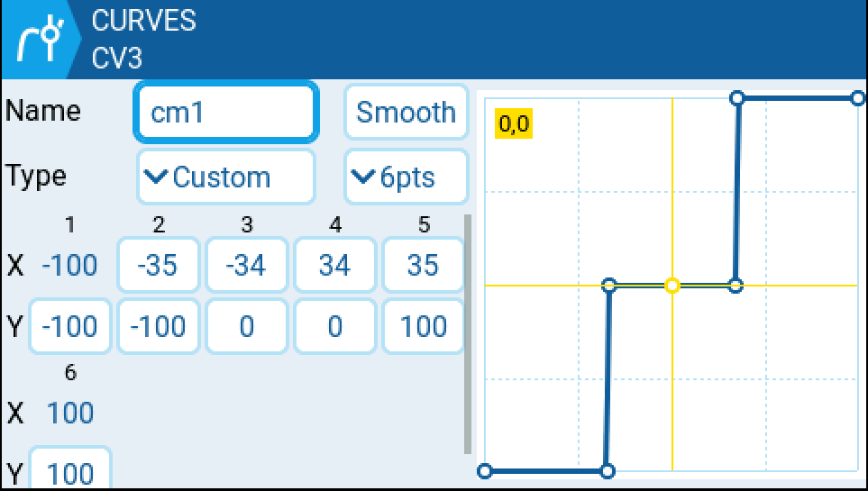Select point 3 X value -34
The width and height of the screenshot is (868, 491).
click(x=246, y=265)
